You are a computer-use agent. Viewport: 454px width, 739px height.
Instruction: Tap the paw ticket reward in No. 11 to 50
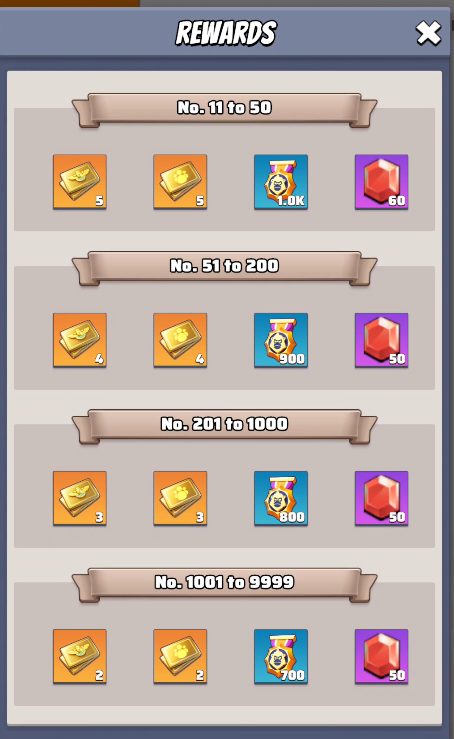click(180, 182)
